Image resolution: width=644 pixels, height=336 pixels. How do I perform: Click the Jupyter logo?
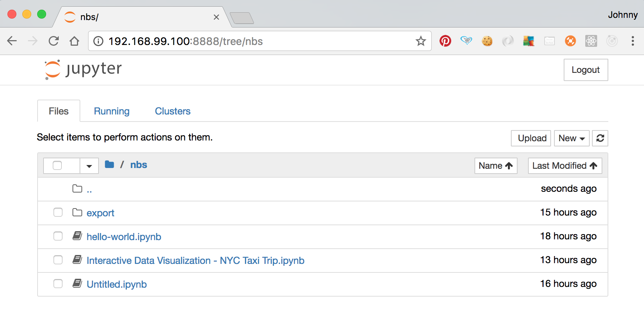tap(83, 70)
